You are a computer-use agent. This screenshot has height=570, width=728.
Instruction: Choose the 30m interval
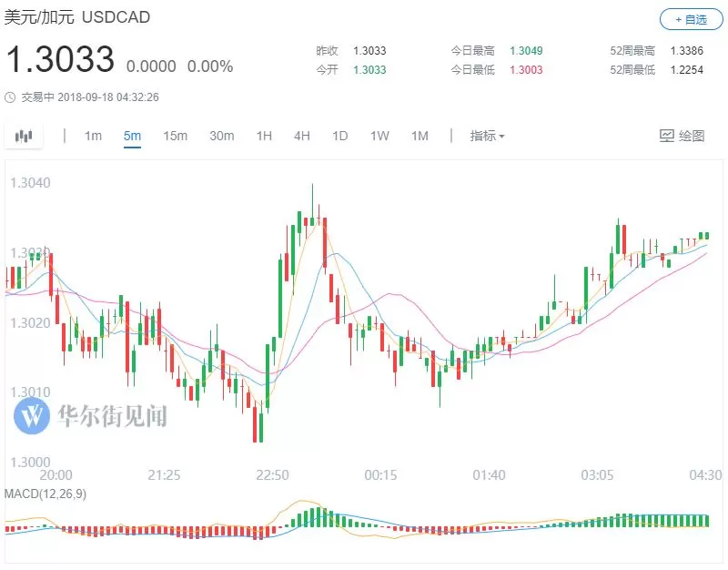click(x=221, y=136)
